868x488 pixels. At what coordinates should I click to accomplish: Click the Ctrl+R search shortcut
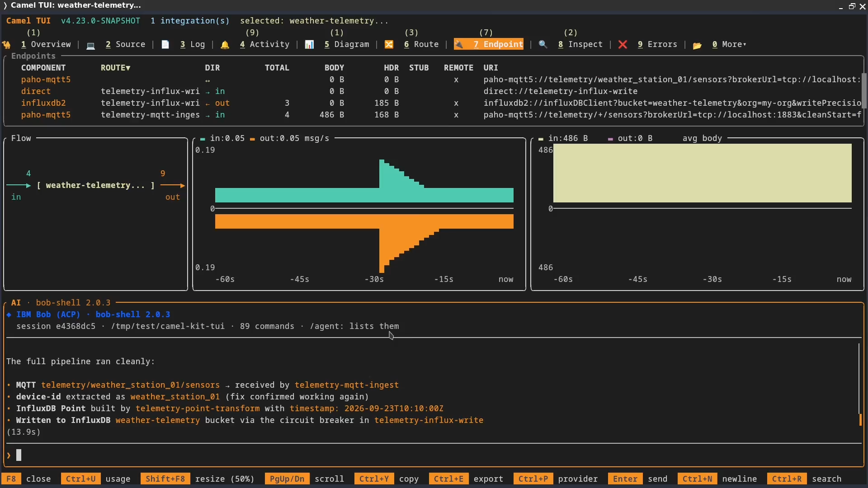pos(804,479)
